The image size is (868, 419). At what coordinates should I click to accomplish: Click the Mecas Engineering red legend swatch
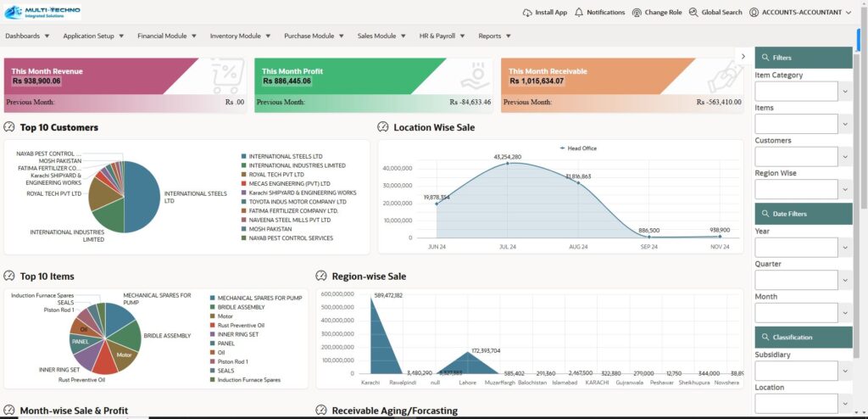243,183
